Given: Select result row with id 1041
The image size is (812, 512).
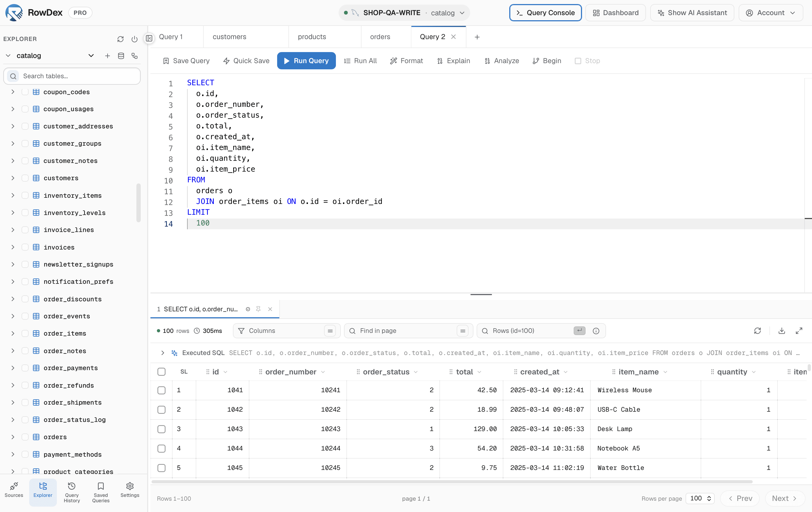Looking at the screenshot, I should 161,390.
